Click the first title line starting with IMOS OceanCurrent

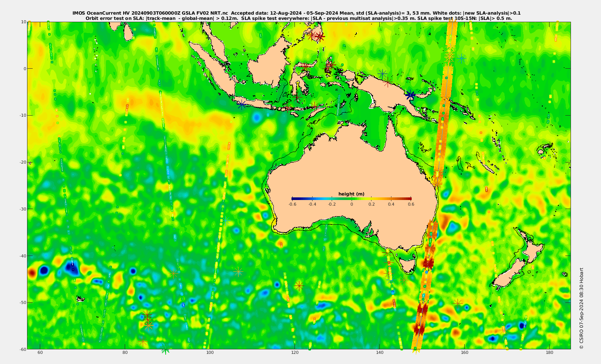296,13
